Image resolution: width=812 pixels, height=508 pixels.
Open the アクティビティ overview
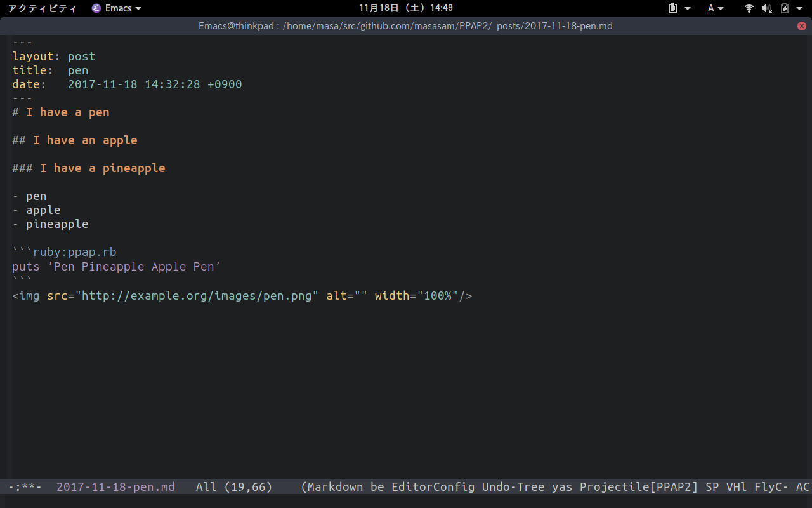42,8
